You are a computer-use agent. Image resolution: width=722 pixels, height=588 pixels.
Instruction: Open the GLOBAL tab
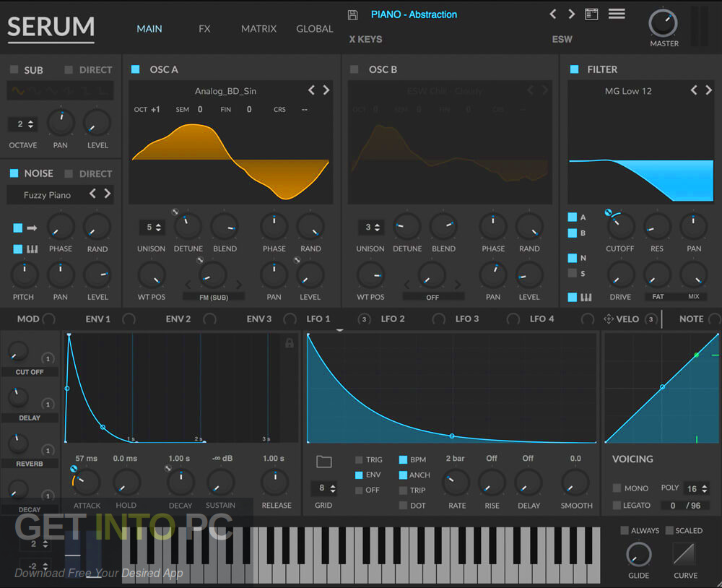[x=315, y=29]
